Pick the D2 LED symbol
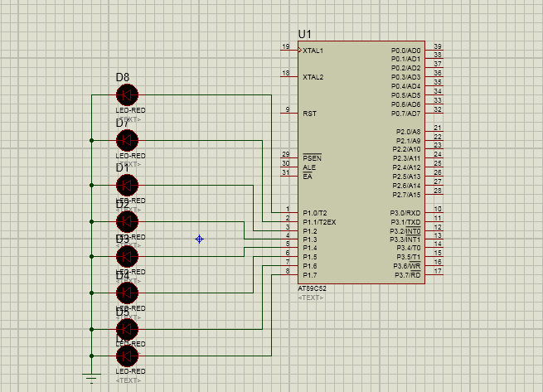Screen dimensions: 543x392 (x=127, y=222)
